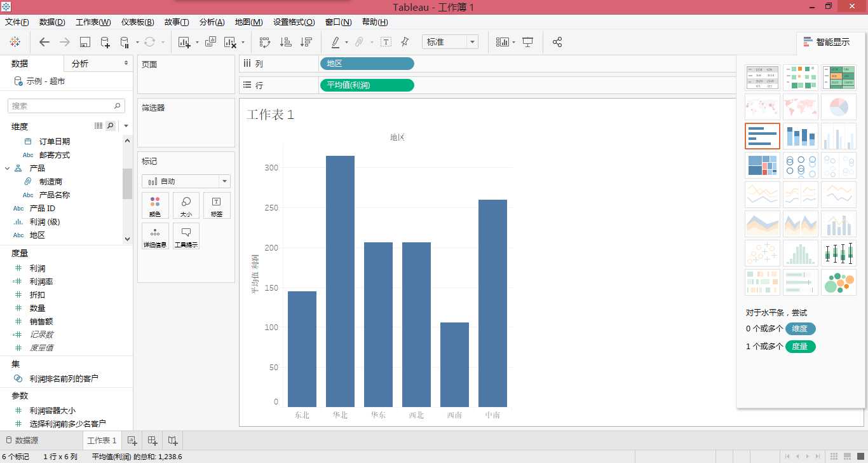This screenshot has width=868, height=463.
Task: Collapse the 产品 hierarchy
Action: (x=8, y=168)
